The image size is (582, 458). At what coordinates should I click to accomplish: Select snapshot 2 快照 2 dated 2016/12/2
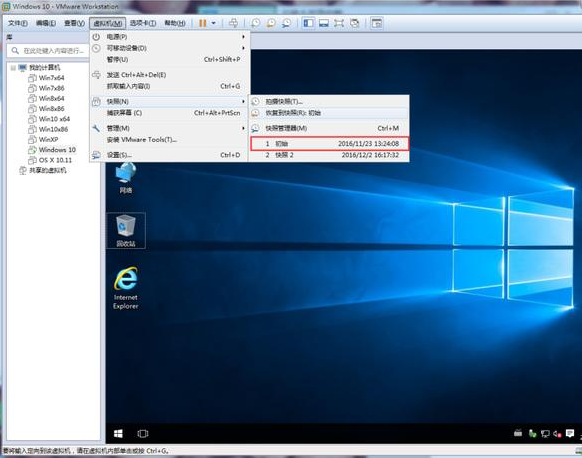click(329, 155)
